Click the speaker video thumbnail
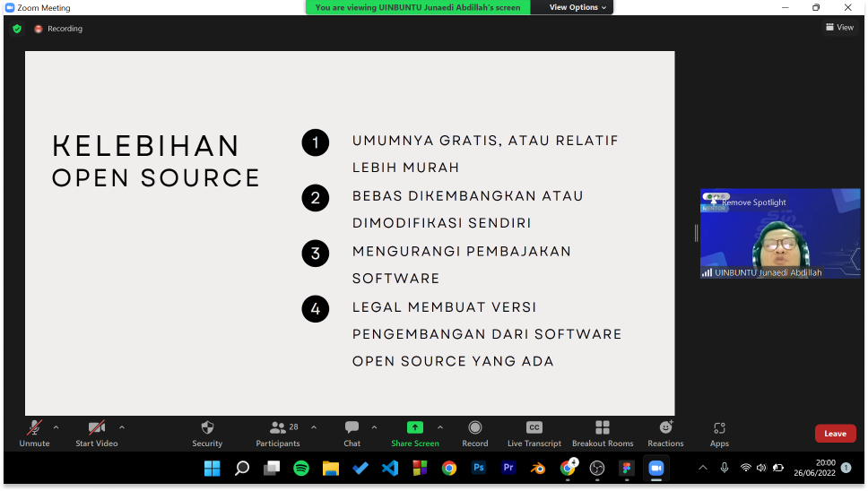The height and width of the screenshot is (491, 868). 779,237
